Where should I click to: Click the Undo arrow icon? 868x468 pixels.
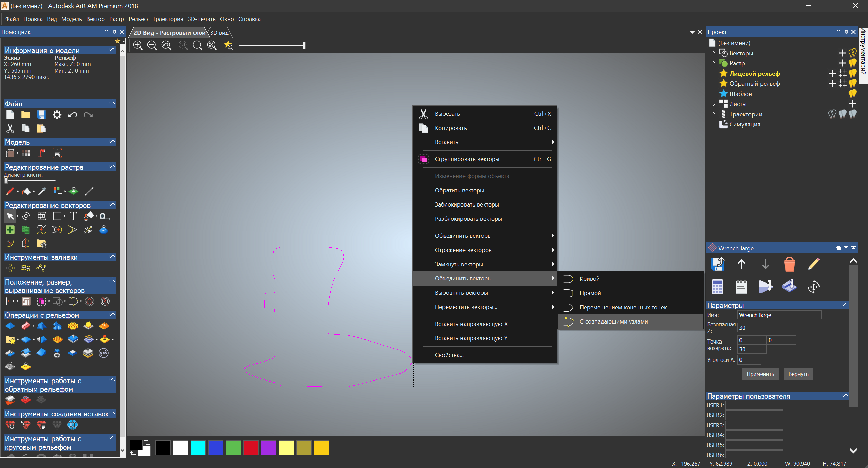click(x=72, y=115)
